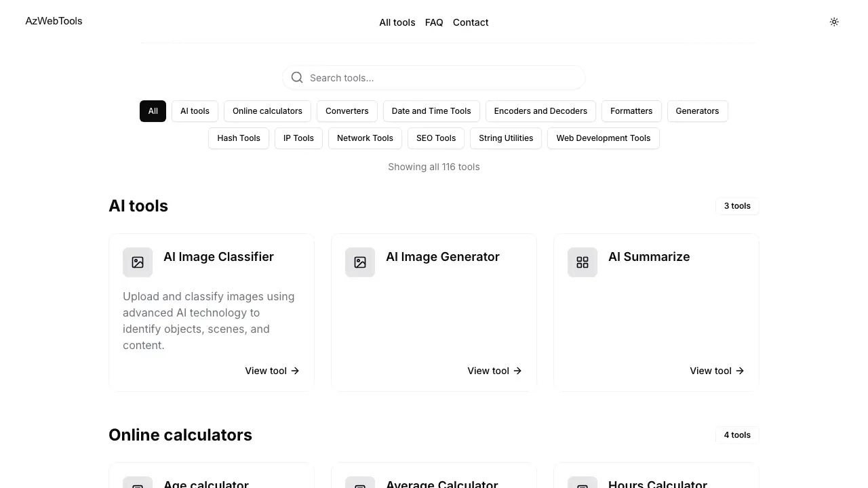Select the Online calculators filter pill
Viewport: 868px width, 488px height.
(267, 110)
